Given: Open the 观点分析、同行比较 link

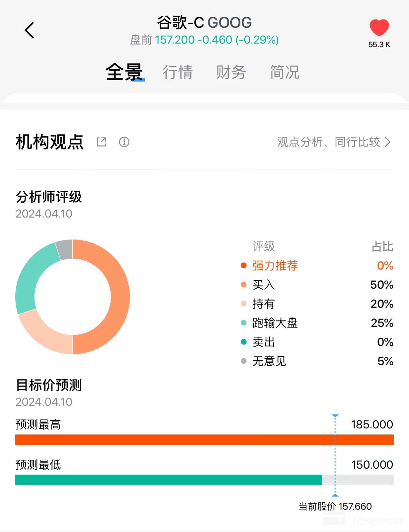Looking at the screenshot, I should [328, 142].
